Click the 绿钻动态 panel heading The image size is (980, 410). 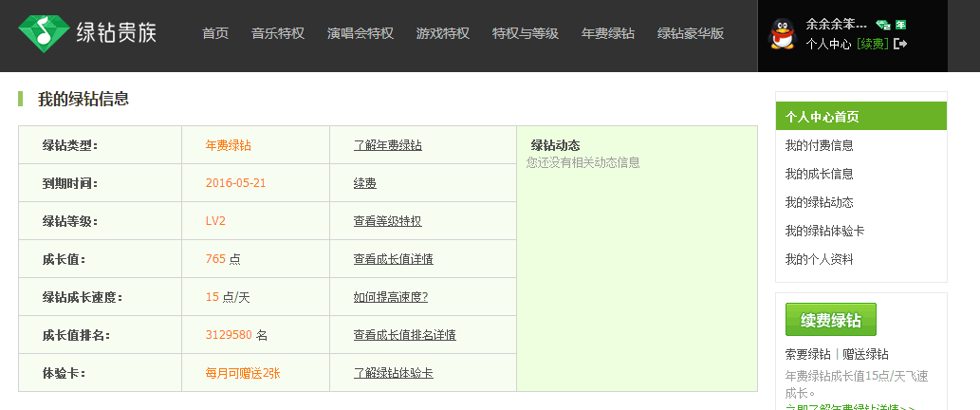pos(556,145)
